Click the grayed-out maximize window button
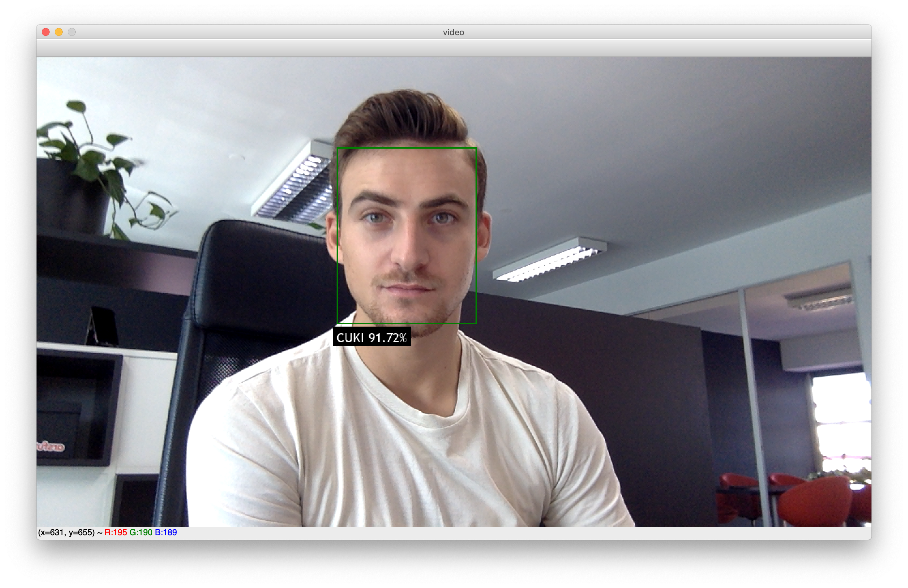 (72, 32)
